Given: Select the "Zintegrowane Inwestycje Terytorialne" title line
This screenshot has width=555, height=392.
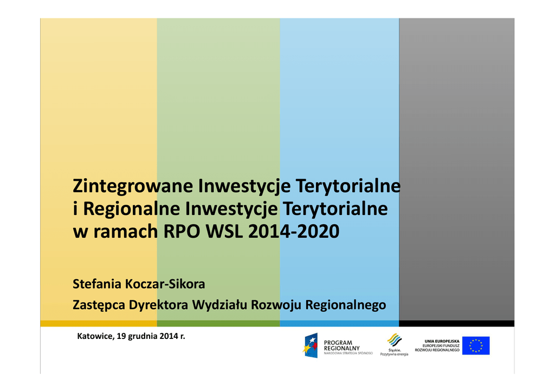Looking at the screenshot, I should point(236,186).
